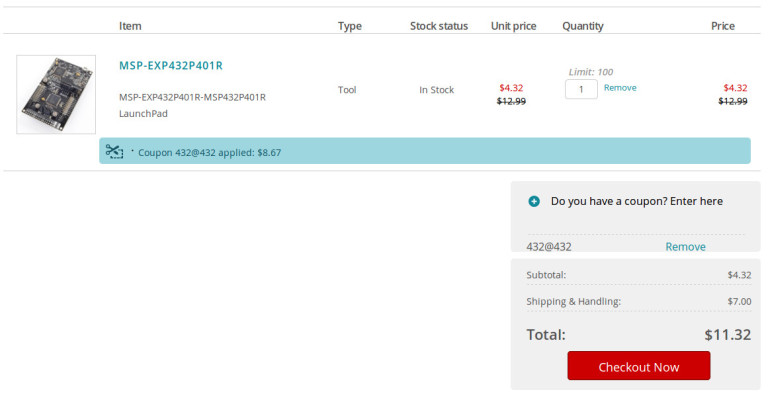Click the 'Type' column header
768x398 pixels.
click(350, 26)
